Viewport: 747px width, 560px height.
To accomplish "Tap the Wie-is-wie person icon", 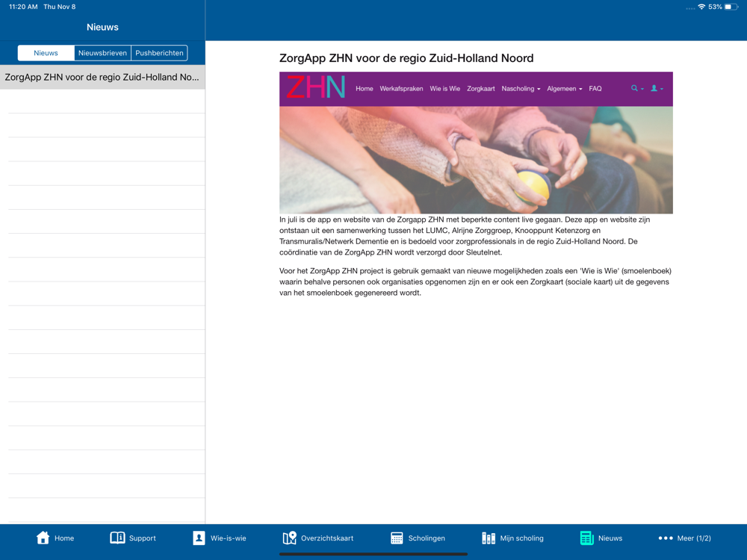I will coord(199,538).
